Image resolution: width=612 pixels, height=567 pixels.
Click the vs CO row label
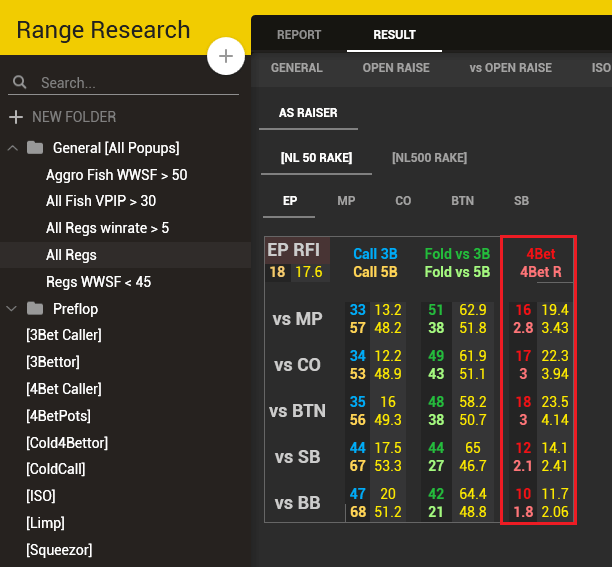(x=297, y=365)
